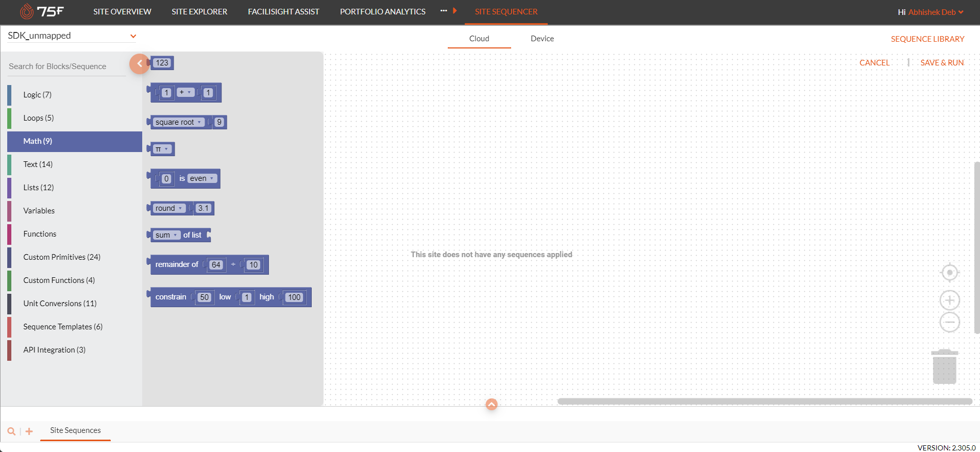This screenshot has width=980, height=452.
Task: Open the even property dropdown
Action: point(202,178)
